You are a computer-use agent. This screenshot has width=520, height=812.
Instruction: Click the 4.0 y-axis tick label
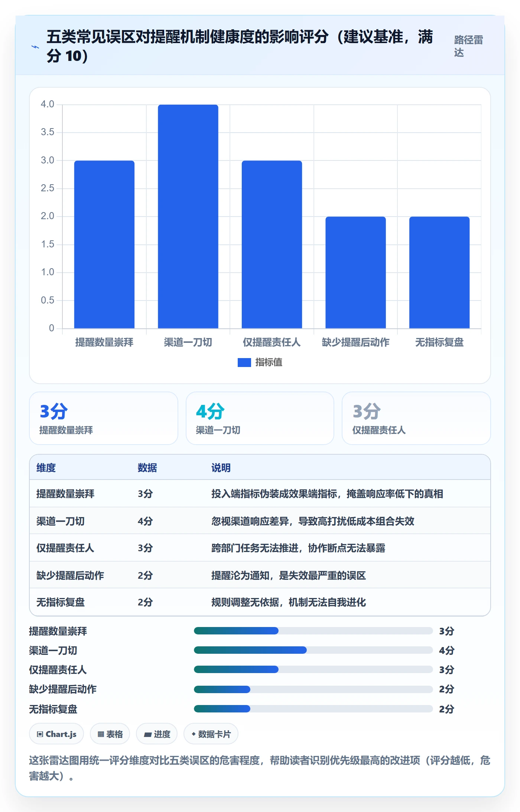tap(48, 104)
